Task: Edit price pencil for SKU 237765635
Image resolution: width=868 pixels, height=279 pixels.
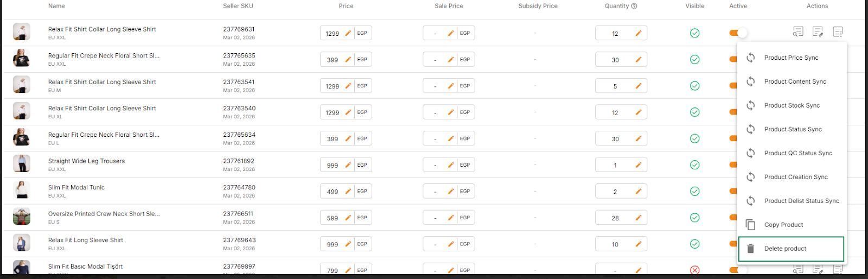Action: [x=348, y=60]
